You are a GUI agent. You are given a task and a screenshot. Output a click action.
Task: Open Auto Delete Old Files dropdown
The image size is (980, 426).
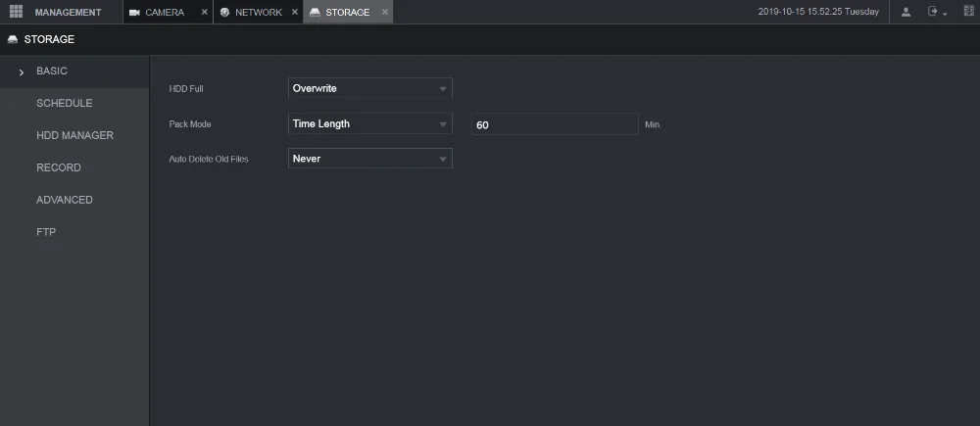(370, 159)
